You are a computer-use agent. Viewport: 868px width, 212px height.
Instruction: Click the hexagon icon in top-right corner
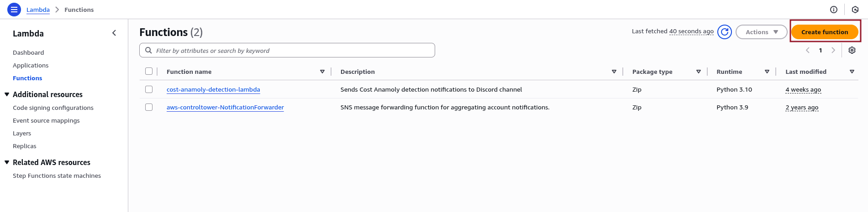[855, 10]
